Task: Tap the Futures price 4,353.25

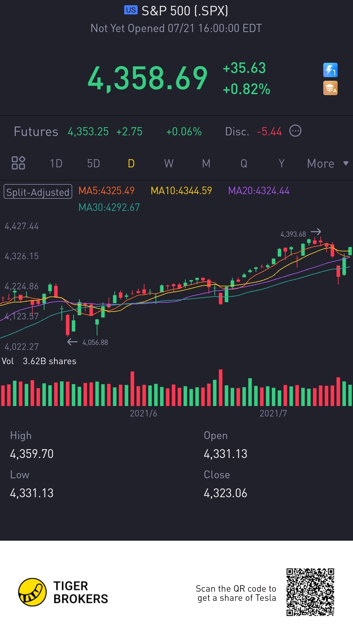Action: coord(88,131)
